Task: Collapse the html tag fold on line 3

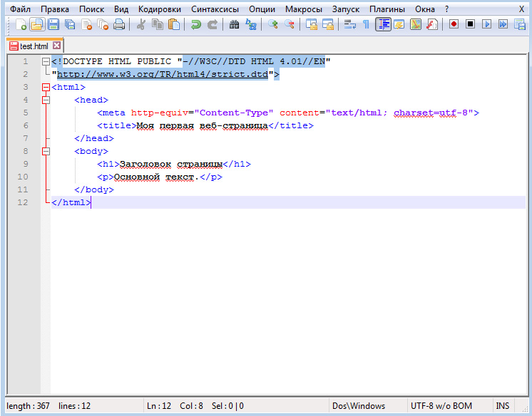Action: (x=46, y=87)
